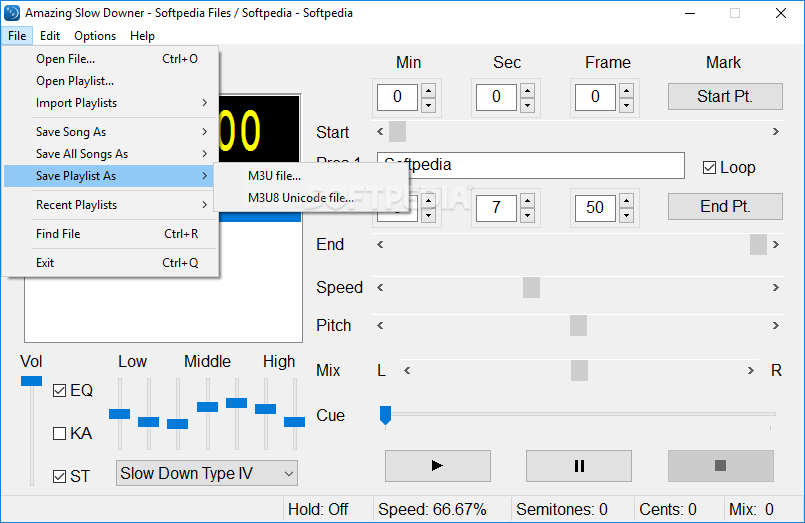Raise Pitch with the right arrow
The image size is (805, 523).
pos(776,325)
